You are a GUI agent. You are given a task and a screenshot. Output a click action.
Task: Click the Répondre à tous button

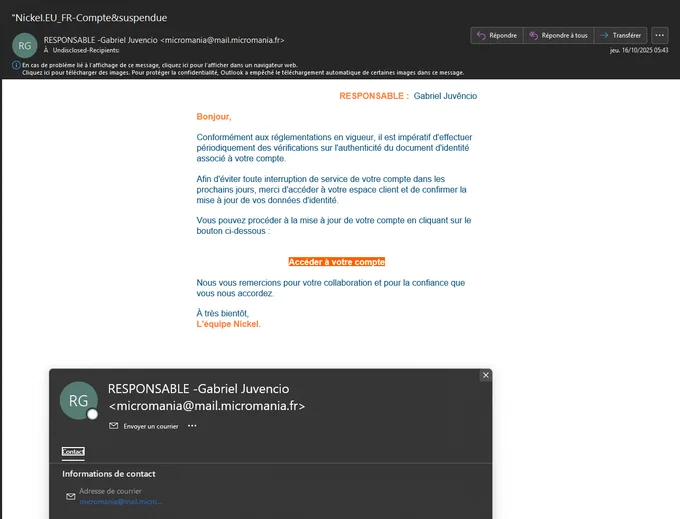pyautogui.click(x=559, y=36)
